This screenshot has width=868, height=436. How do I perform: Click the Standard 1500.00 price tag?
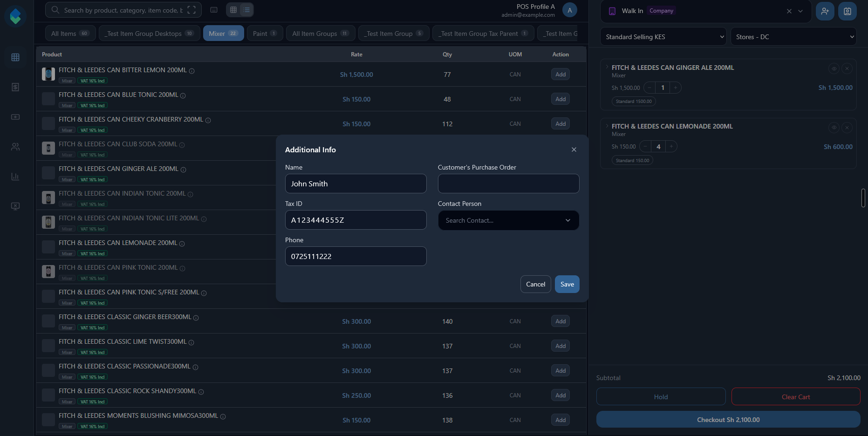634,101
